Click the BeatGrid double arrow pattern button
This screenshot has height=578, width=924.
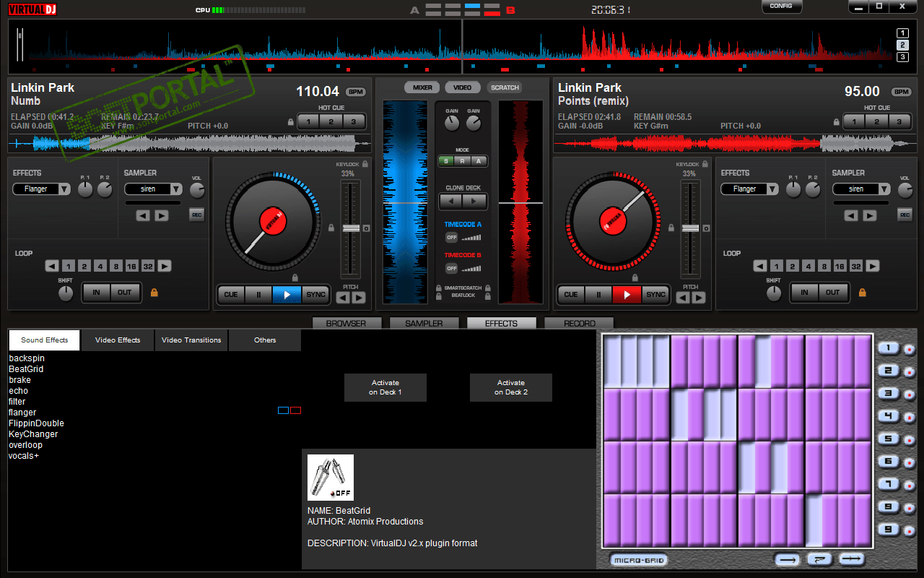851,559
